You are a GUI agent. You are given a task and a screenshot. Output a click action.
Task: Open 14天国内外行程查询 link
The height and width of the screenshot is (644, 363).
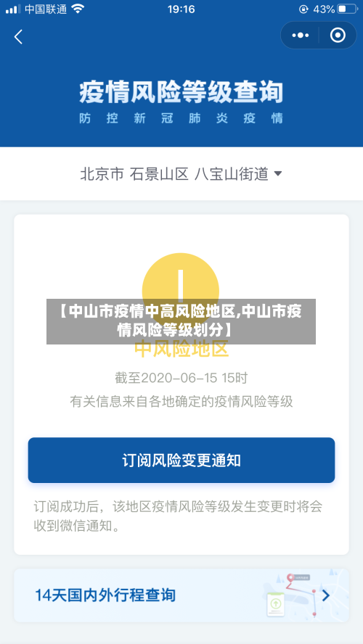coord(181,595)
